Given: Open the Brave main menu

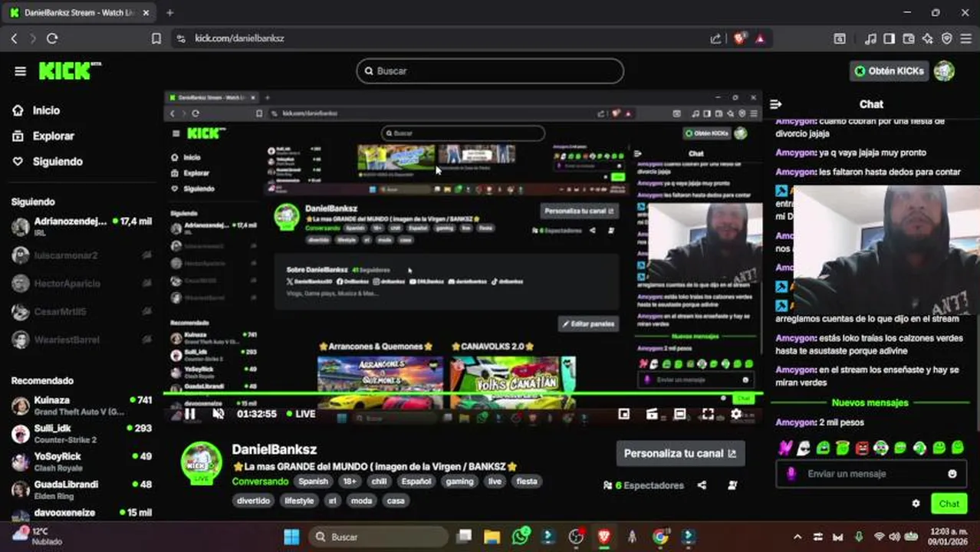Looking at the screenshot, I should [965, 38].
